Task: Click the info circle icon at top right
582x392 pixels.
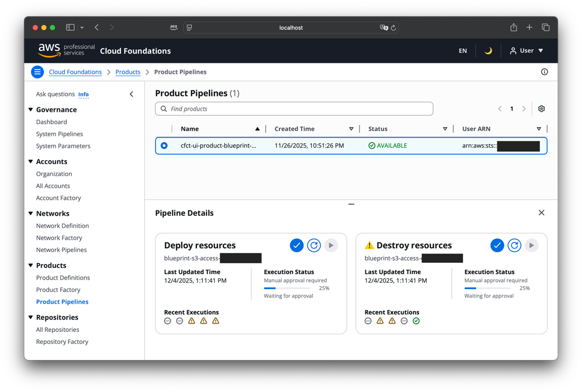Action: click(544, 72)
